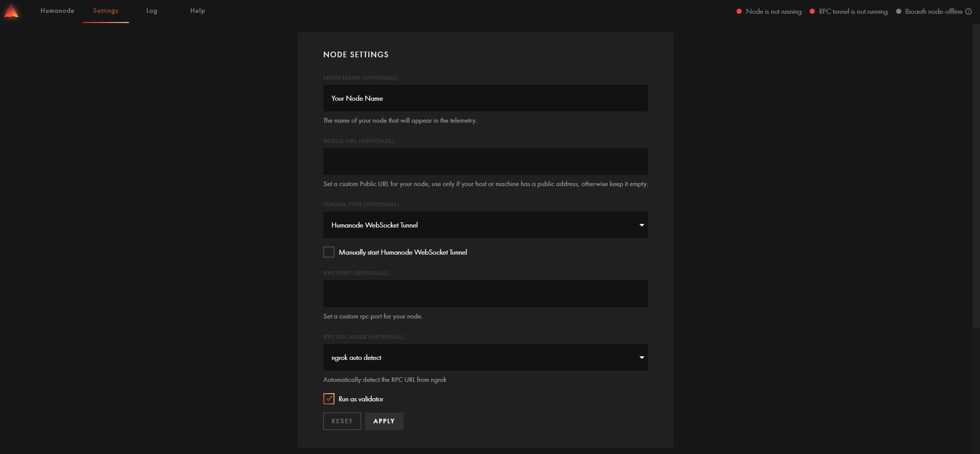Screen dimensions: 980x454
Task: Open the Tunnel Type dropdown
Action: coord(485,225)
